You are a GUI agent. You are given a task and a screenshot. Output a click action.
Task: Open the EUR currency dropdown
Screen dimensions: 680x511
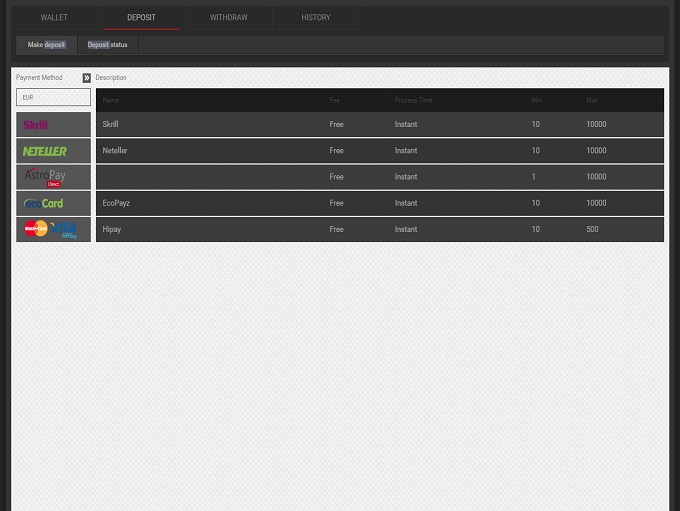tap(53, 97)
